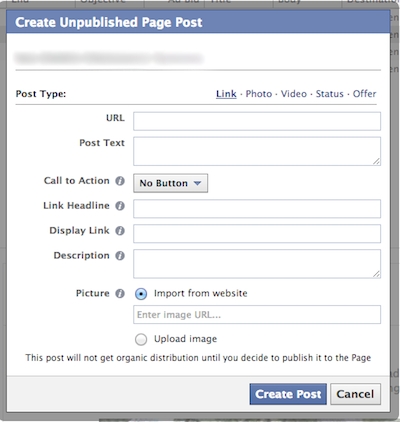Image resolution: width=400 pixels, height=422 pixels.
Task: Click the Display Link info icon
Action: click(120, 231)
